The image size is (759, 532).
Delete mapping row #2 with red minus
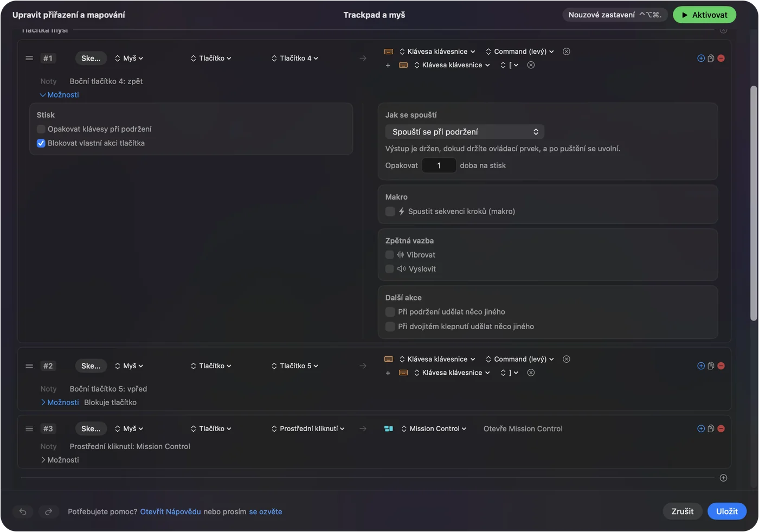click(721, 366)
